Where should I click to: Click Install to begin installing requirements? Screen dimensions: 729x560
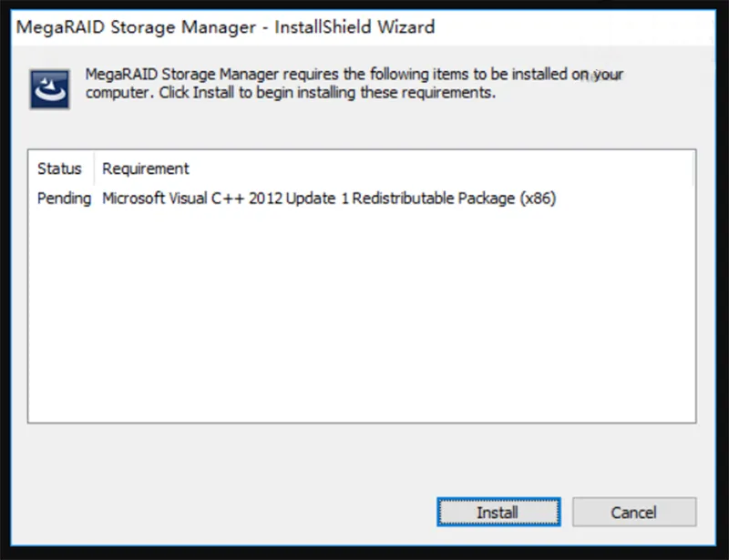tap(498, 512)
